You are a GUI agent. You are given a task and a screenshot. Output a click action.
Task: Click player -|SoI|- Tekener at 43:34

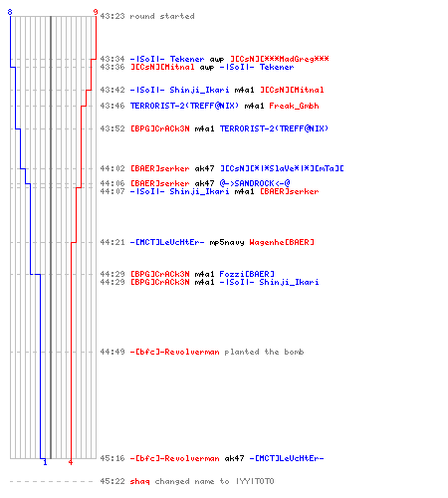[x=167, y=59]
